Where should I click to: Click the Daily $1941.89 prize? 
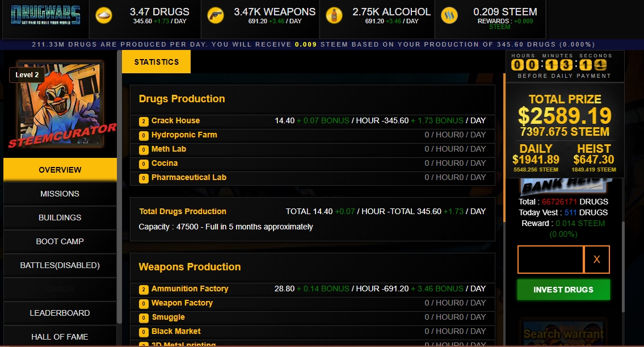536,158
